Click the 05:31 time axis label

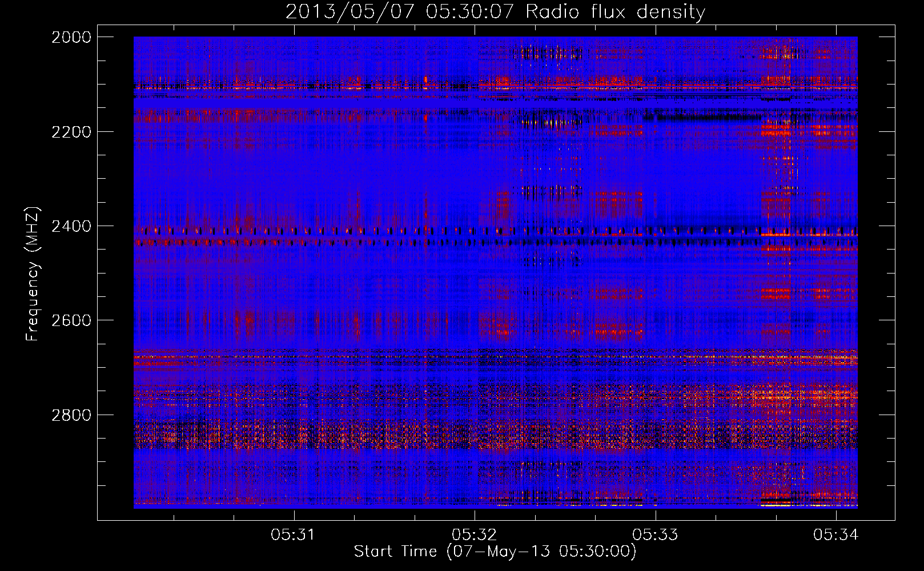coord(292,534)
